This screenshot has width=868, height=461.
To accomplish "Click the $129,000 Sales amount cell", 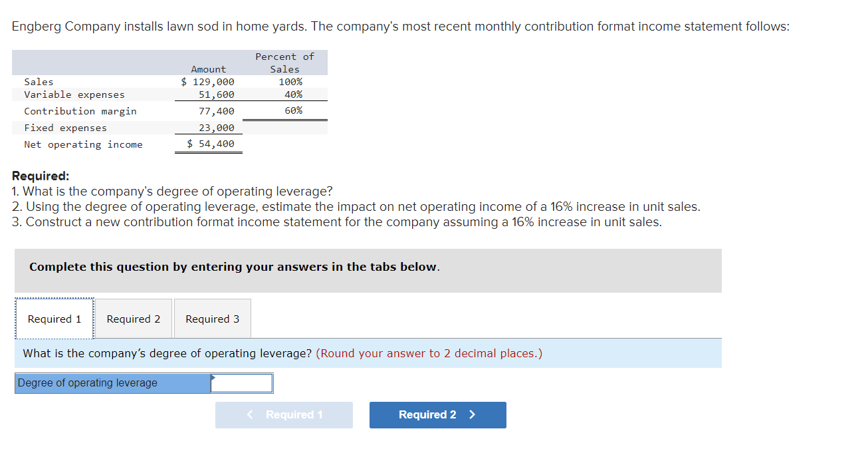I will coord(208,82).
